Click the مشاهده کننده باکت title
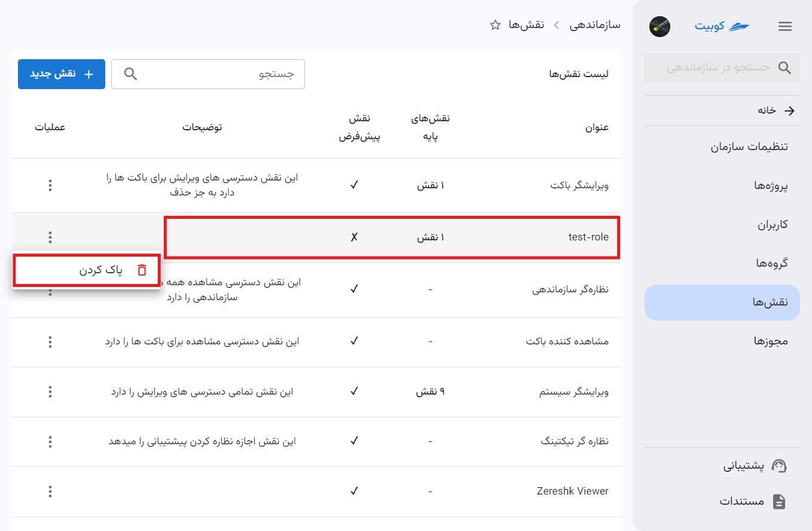The width and height of the screenshot is (812, 531). (x=567, y=342)
